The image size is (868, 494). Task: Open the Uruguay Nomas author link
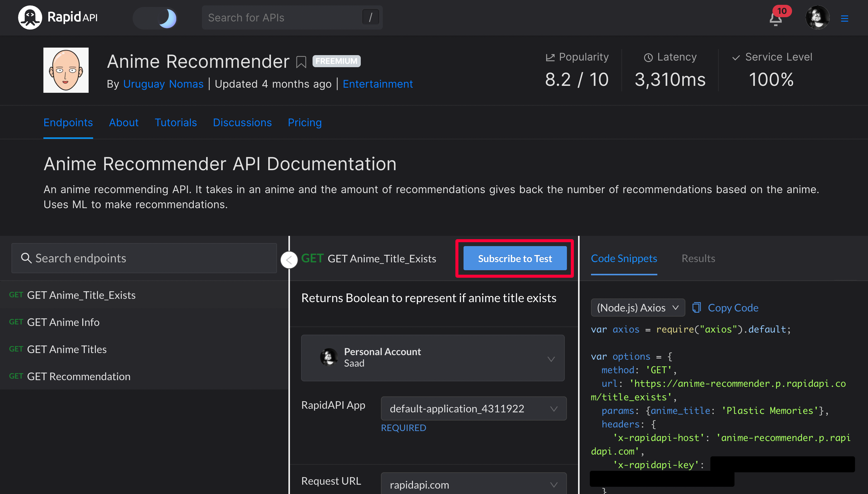(x=163, y=84)
